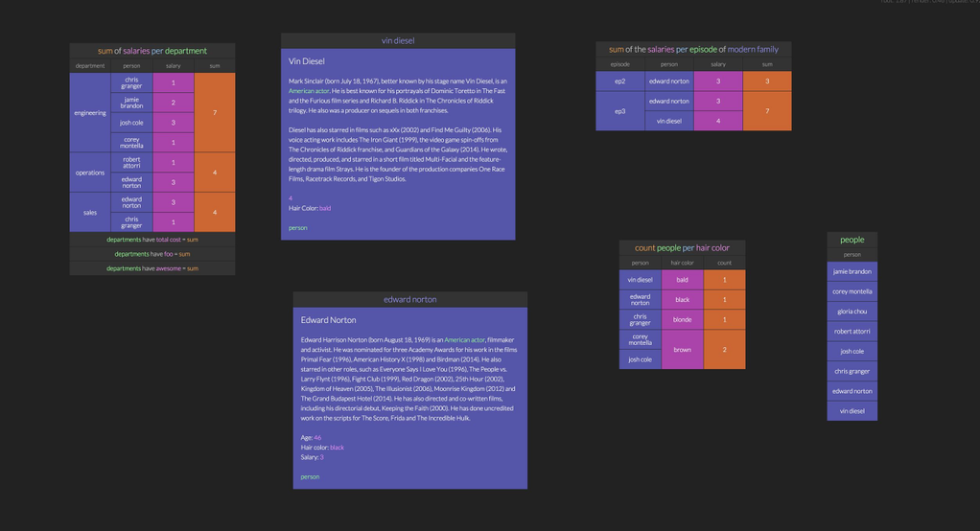This screenshot has height=531, width=980.
Task: Click the brown hair color cell
Action: 682,350
